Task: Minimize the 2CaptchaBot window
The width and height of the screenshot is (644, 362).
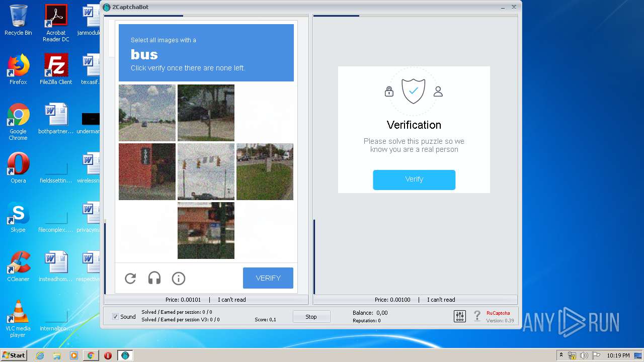Action: 503,7
